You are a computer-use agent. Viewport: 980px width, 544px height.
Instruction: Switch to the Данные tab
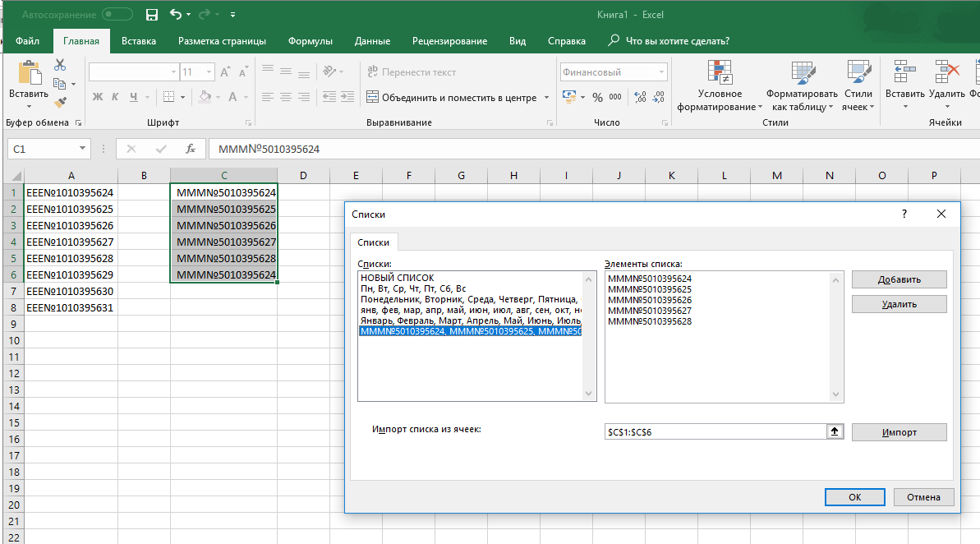(372, 40)
